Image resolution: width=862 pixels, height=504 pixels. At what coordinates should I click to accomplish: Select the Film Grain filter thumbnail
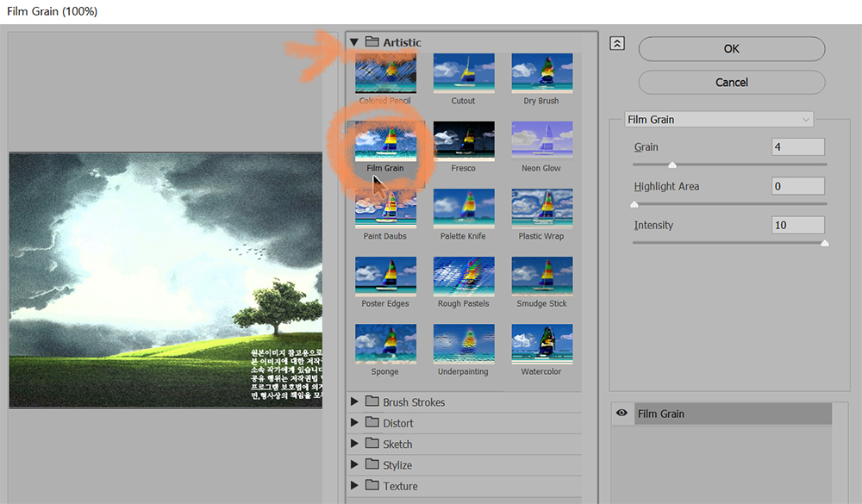click(385, 141)
